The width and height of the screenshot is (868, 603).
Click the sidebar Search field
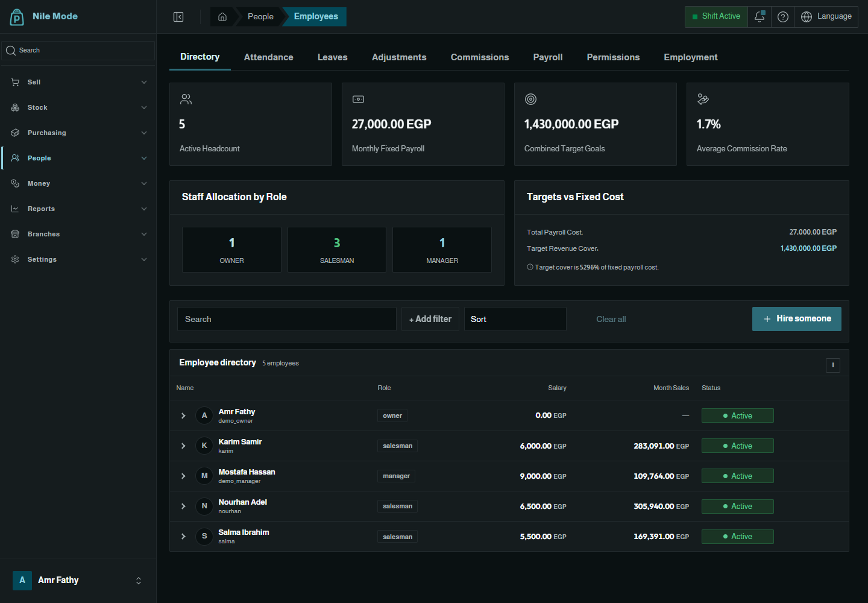(x=78, y=51)
